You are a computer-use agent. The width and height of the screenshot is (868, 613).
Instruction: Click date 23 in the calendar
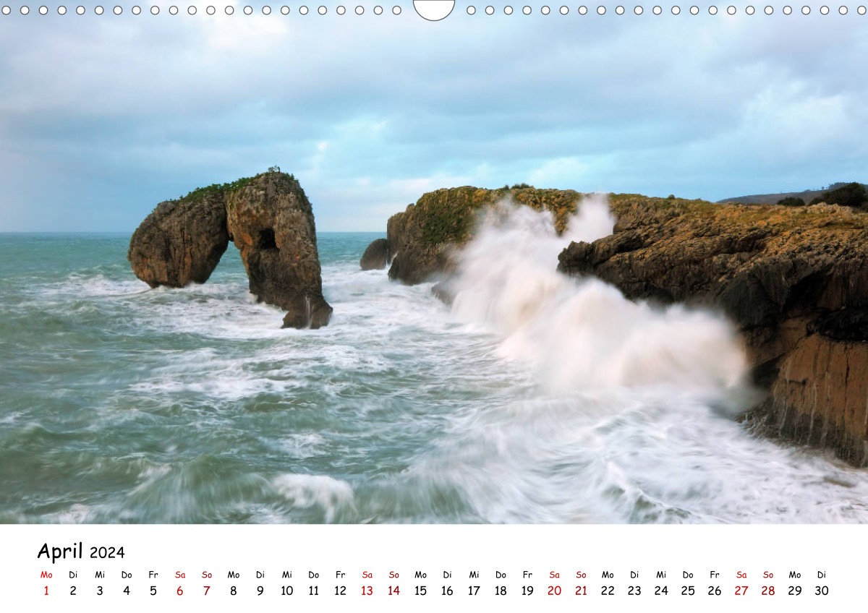[x=635, y=591]
